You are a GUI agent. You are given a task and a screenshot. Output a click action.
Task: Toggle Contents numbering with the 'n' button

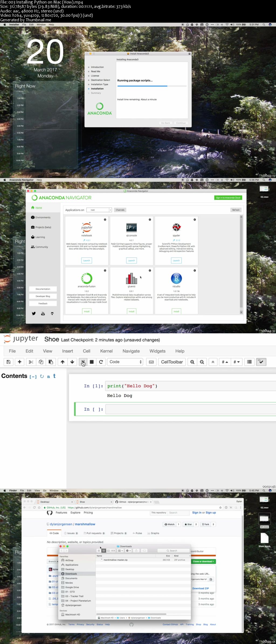pyautogui.click(x=49, y=376)
